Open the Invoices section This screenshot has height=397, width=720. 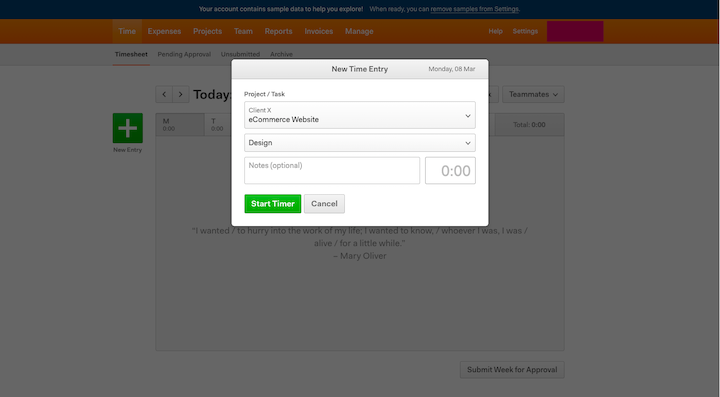[319, 31]
